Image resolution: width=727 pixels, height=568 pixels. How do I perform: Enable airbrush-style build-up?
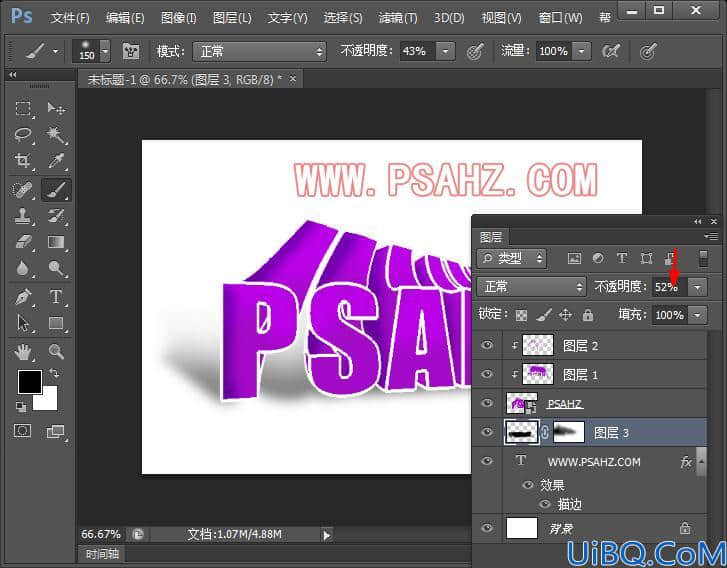[x=611, y=51]
